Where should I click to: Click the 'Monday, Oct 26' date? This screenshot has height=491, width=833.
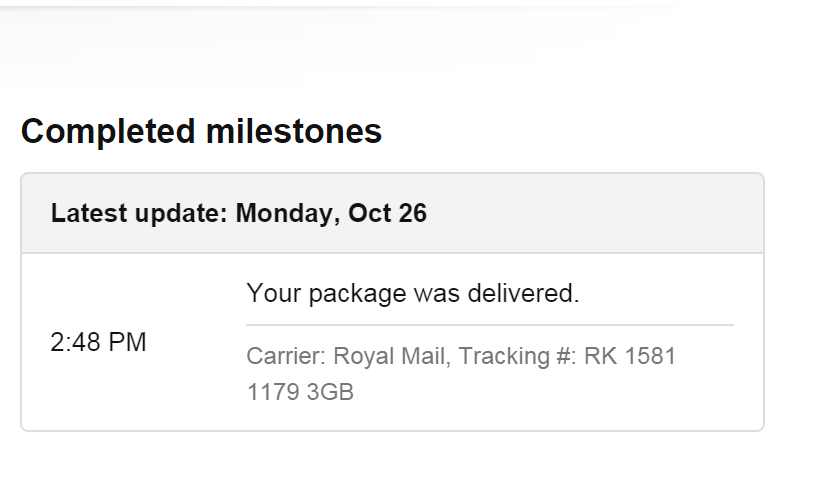click(331, 214)
